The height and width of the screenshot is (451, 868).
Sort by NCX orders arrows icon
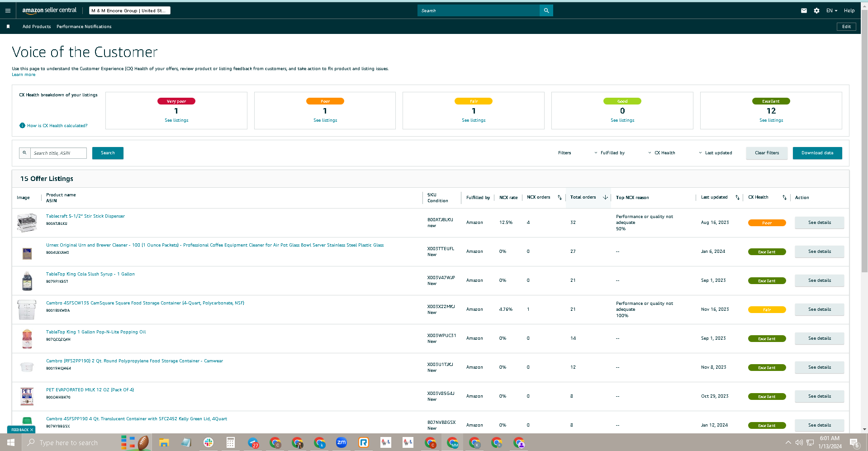(560, 197)
